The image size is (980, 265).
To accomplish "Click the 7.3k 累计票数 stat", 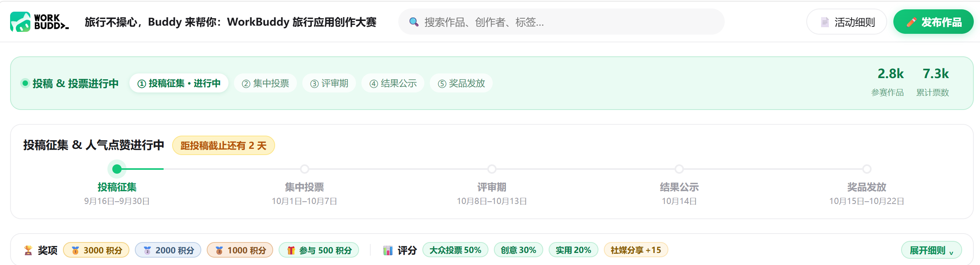I will click(x=933, y=82).
